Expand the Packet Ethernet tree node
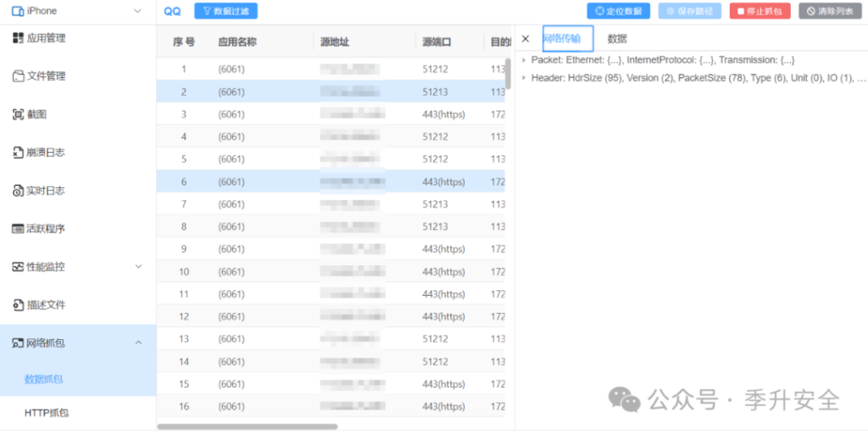Viewport: 868px width, 435px height. pos(524,59)
